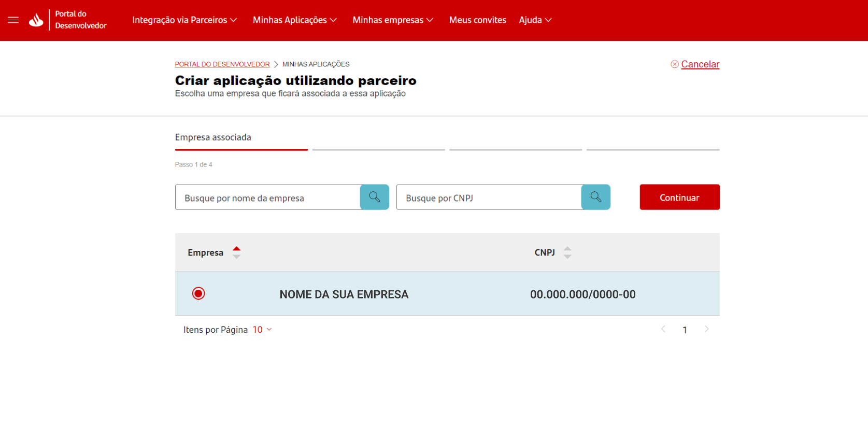
Task: Click the CNPJ search magnifier button
Action: point(596,197)
